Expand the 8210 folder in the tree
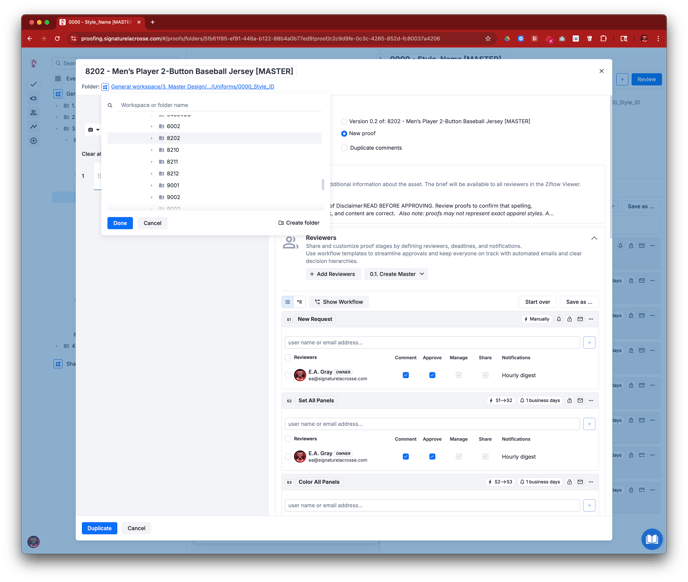The height and width of the screenshot is (582, 688). point(152,150)
